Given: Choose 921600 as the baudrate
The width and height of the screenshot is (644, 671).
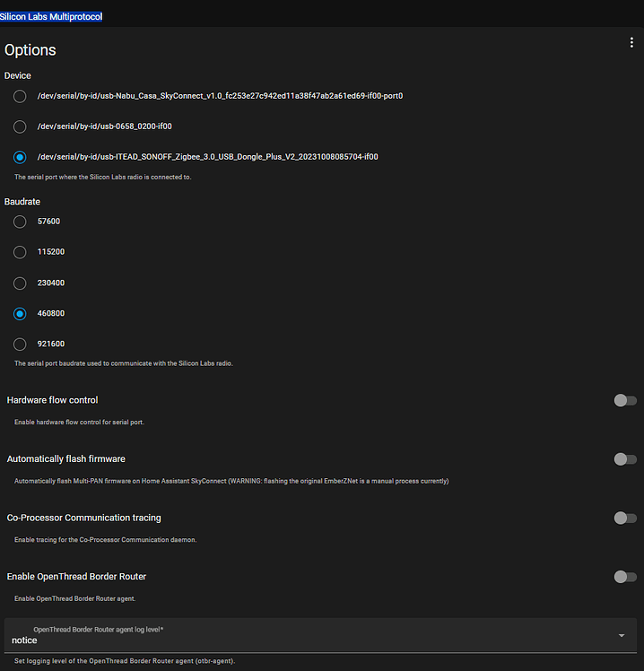Looking at the screenshot, I should click(20, 344).
